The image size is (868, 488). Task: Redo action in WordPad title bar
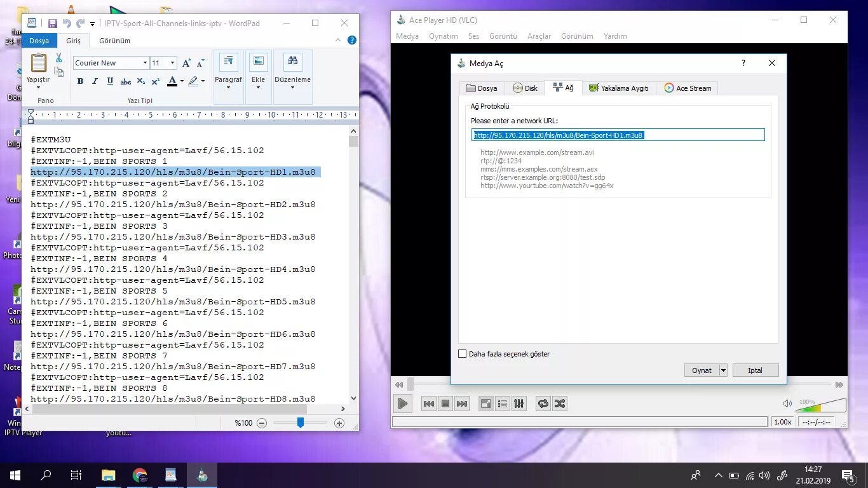80,24
